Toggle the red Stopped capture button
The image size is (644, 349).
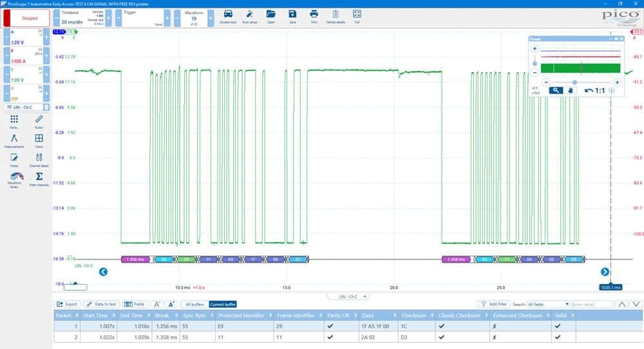26,18
